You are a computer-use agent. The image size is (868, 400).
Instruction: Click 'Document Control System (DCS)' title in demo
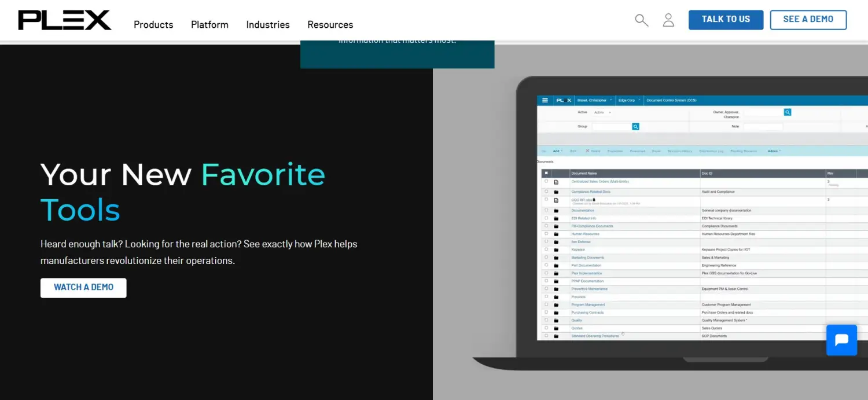671,100
